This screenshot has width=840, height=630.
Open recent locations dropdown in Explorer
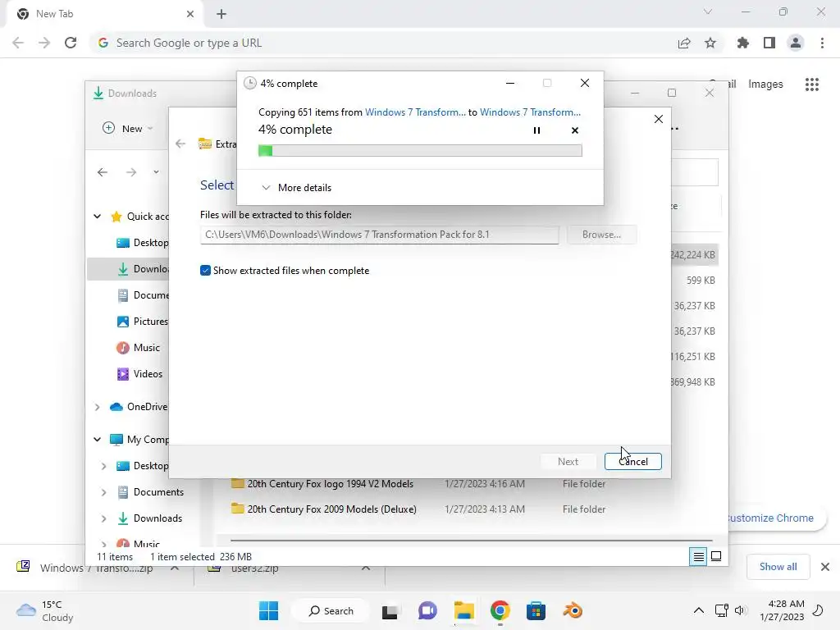[156, 172]
